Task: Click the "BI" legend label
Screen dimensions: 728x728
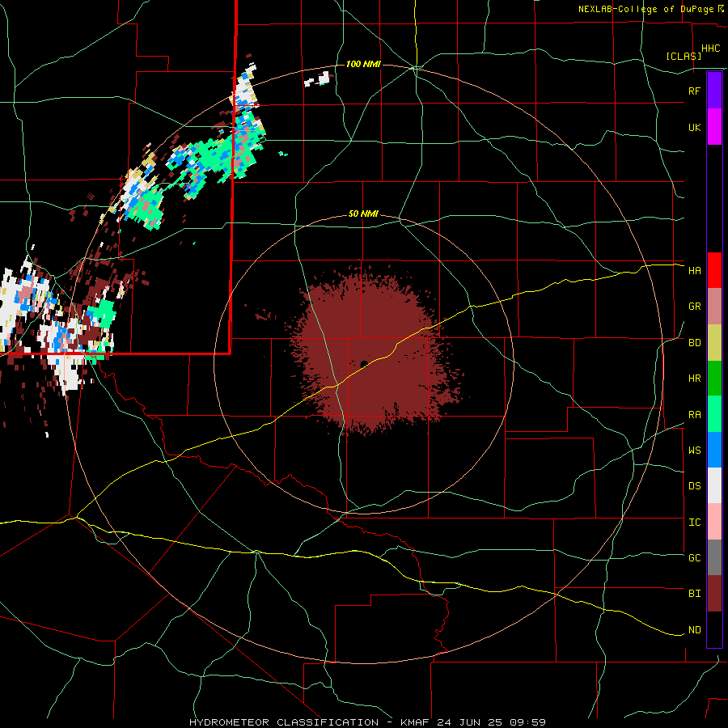Action: 694,594
